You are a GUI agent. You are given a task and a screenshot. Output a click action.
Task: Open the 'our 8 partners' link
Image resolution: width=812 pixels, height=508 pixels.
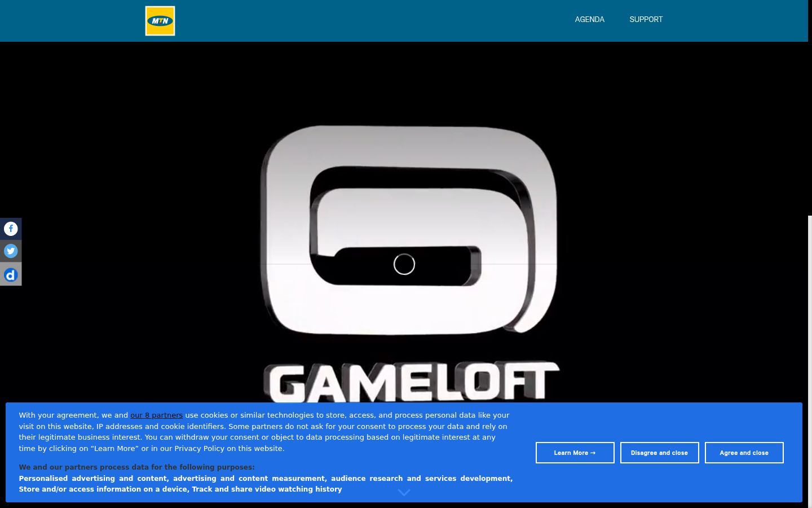[157, 415]
